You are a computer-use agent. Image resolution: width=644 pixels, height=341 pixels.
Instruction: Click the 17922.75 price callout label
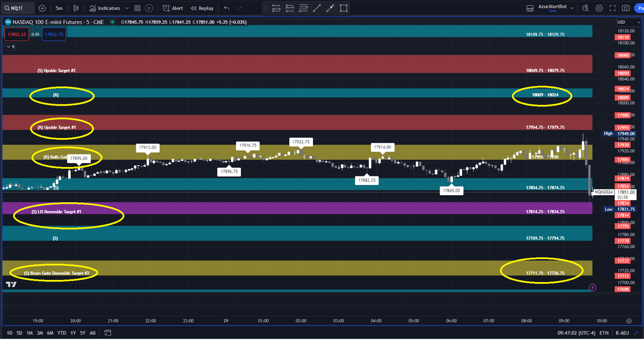click(x=301, y=142)
